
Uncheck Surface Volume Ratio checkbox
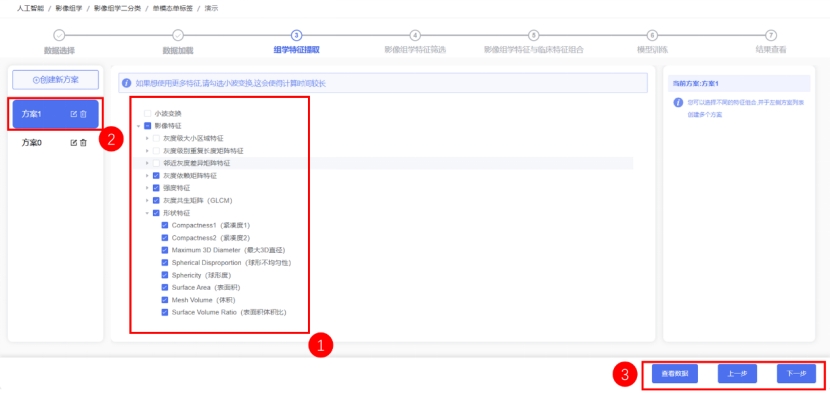165,312
